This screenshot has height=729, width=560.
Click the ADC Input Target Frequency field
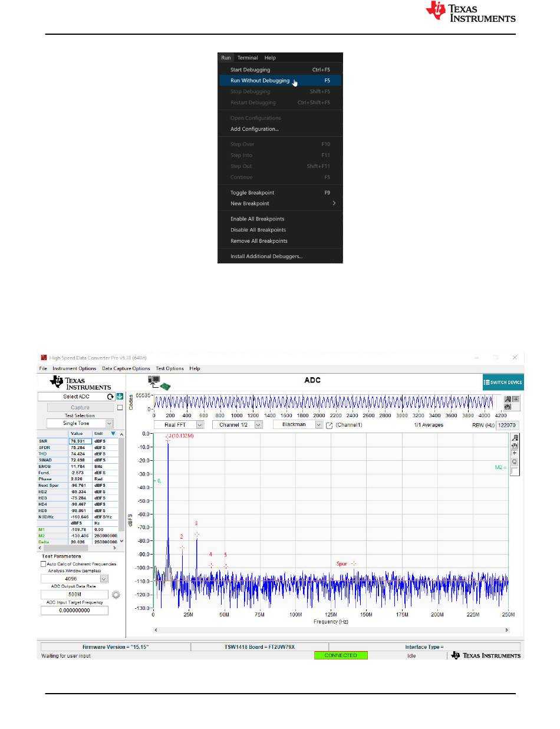click(74, 611)
